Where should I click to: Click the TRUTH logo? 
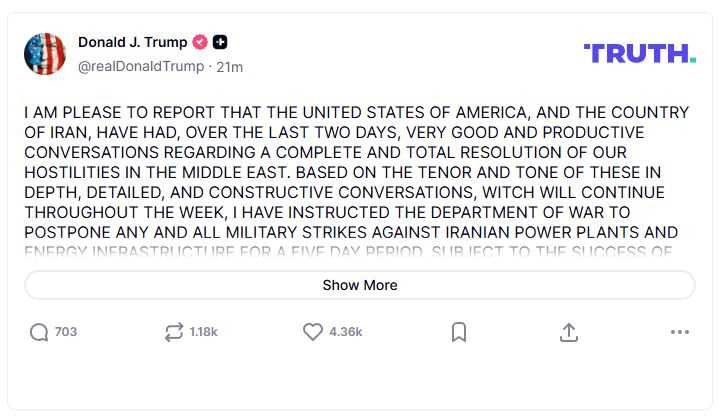639,54
